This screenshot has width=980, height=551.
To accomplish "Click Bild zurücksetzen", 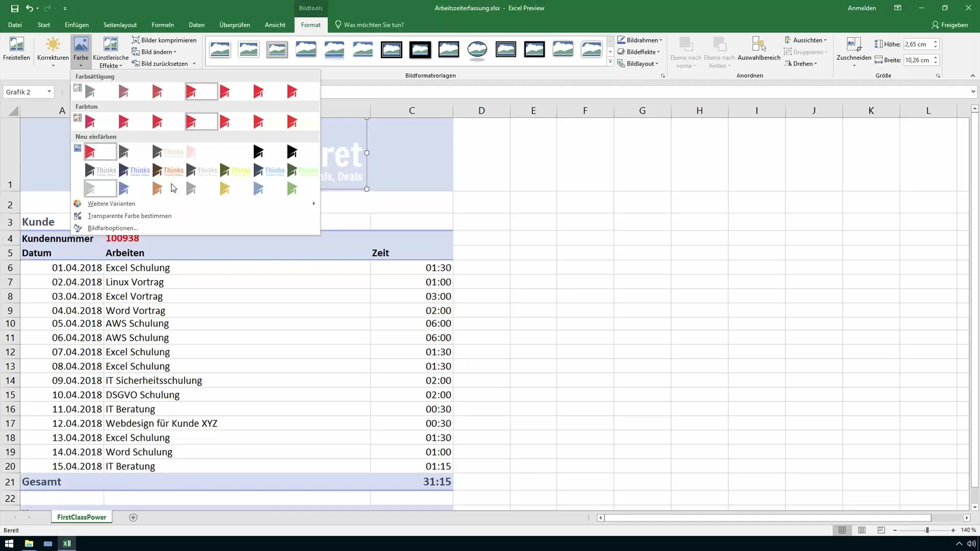I will [160, 64].
